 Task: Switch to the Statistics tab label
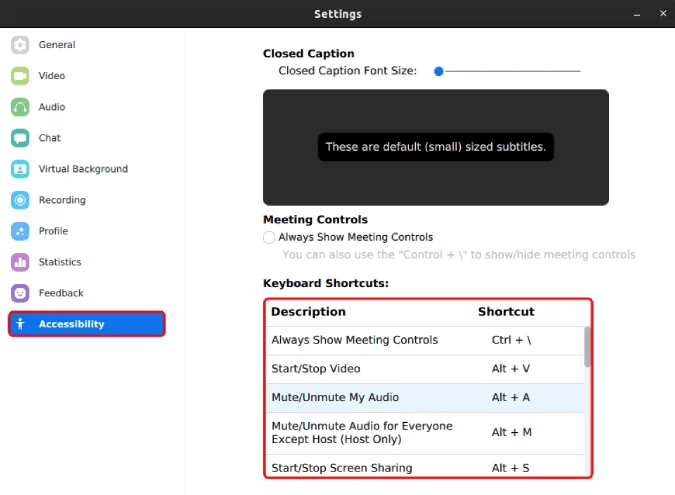(x=60, y=262)
